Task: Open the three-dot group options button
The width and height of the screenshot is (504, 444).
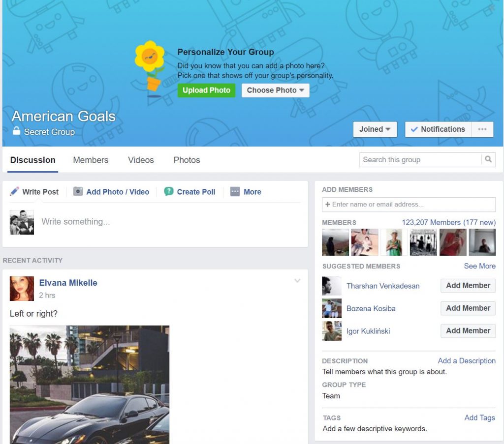Action: click(x=482, y=129)
